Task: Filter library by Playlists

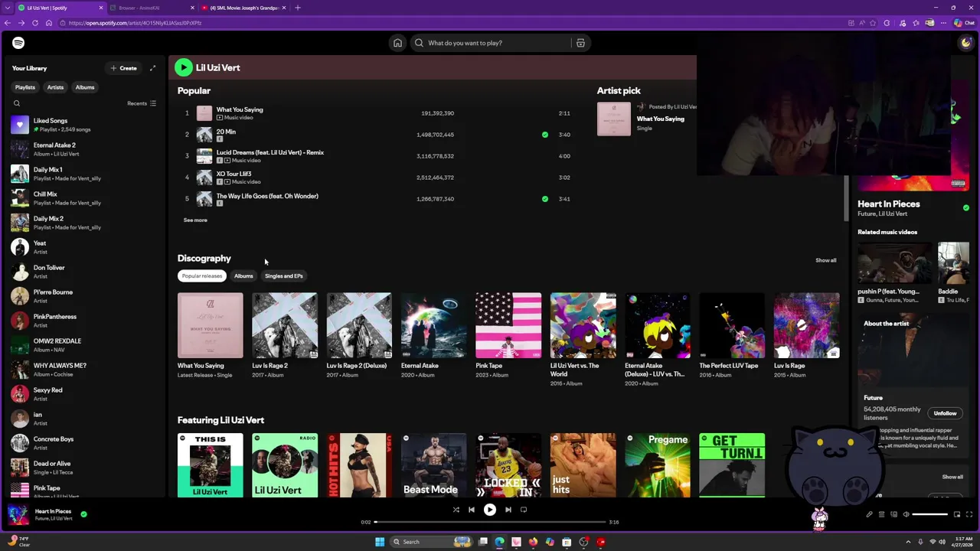Action: (25, 87)
